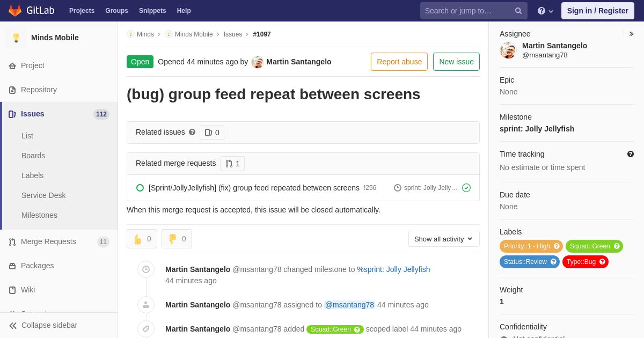Open Groups in the top navigation
The width and height of the screenshot is (644, 338).
point(116,11)
